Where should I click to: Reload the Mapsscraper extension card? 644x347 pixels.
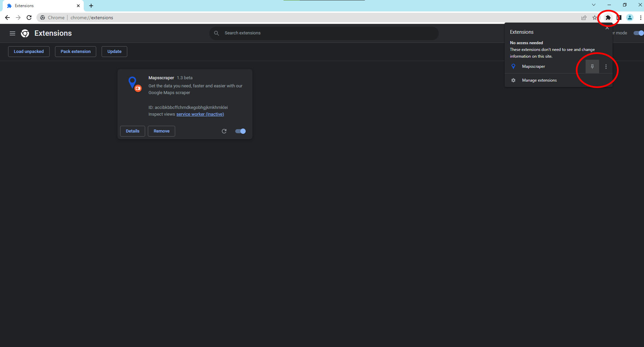(x=224, y=131)
